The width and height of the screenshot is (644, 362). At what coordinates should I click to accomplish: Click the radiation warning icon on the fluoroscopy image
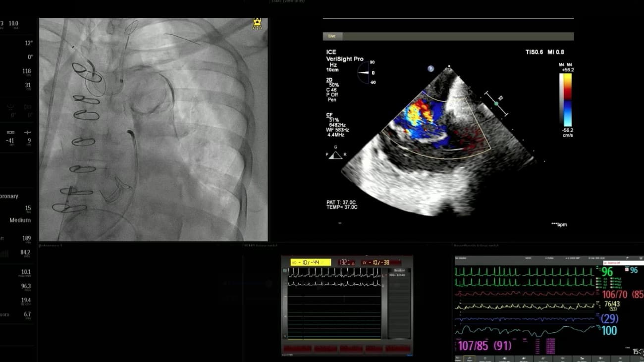256,24
